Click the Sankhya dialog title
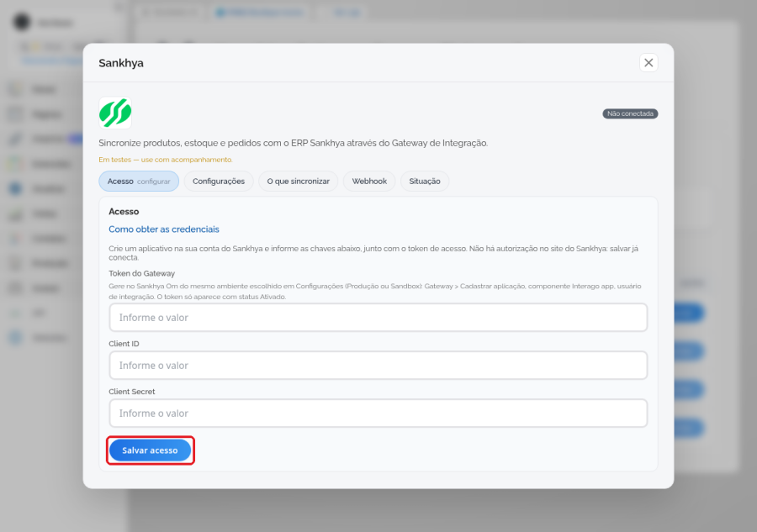Viewport: 757px width, 532px height. (x=121, y=63)
